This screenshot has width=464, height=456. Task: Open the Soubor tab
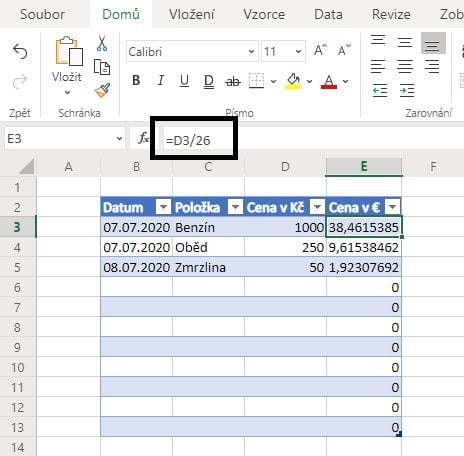42,14
